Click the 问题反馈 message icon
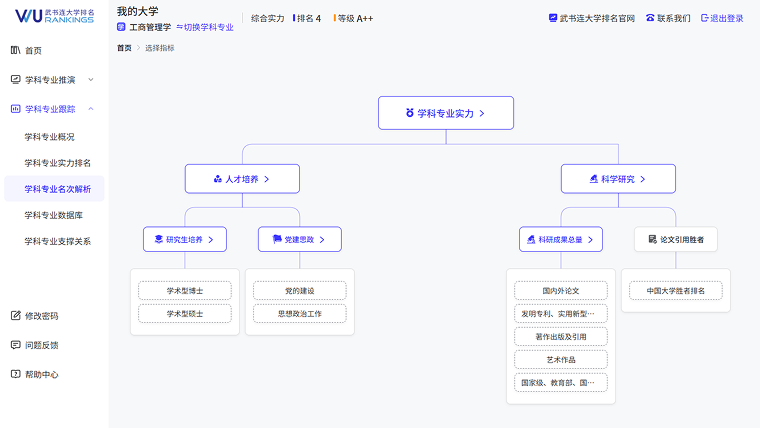The height and width of the screenshot is (428, 760). tap(16, 345)
